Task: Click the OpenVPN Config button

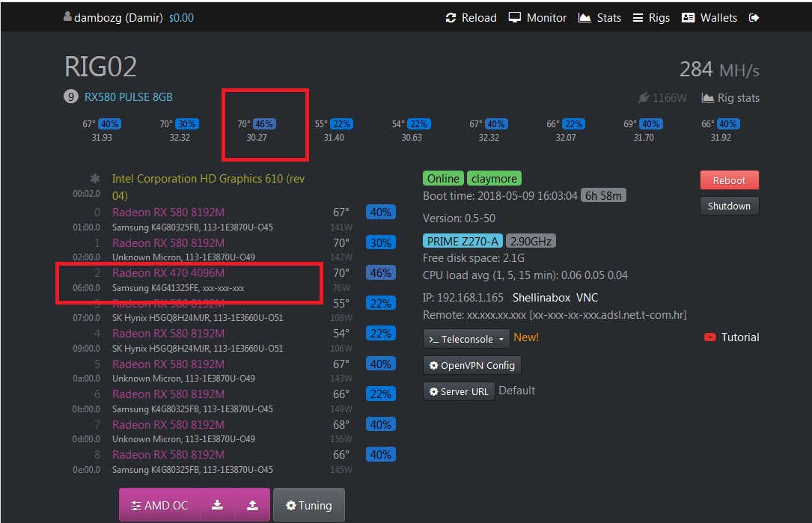Action: pos(471,366)
